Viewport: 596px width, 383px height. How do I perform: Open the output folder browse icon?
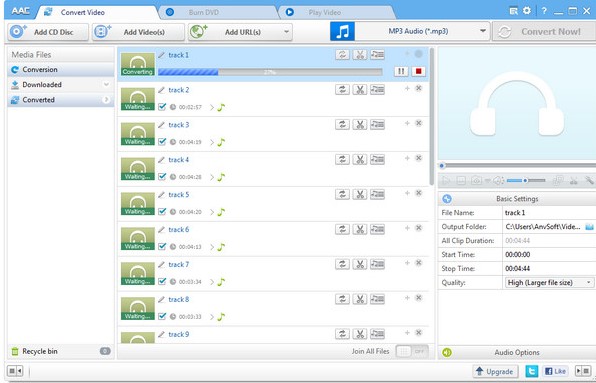[589, 227]
